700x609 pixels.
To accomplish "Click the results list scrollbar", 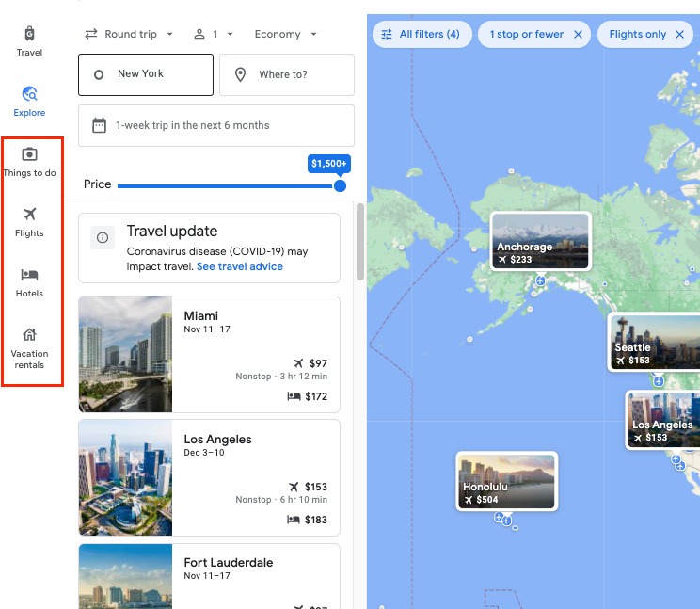I will (x=359, y=242).
